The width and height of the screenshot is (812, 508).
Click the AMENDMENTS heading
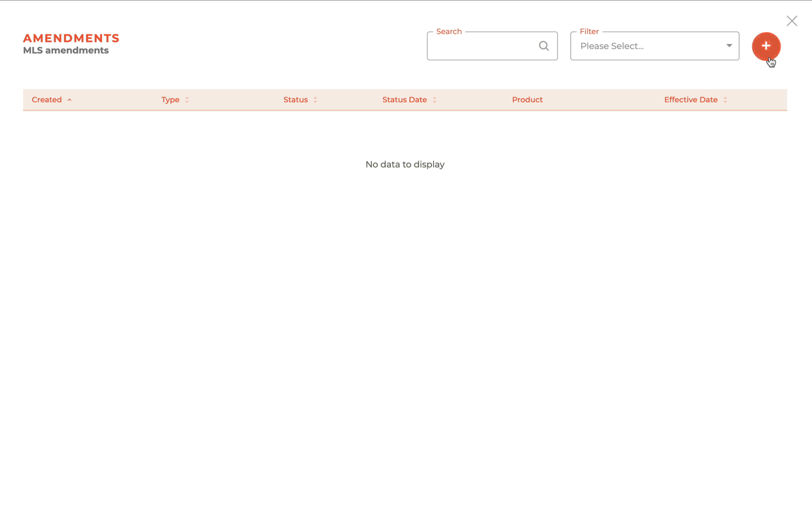pyautogui.click(x=71, y=38)
